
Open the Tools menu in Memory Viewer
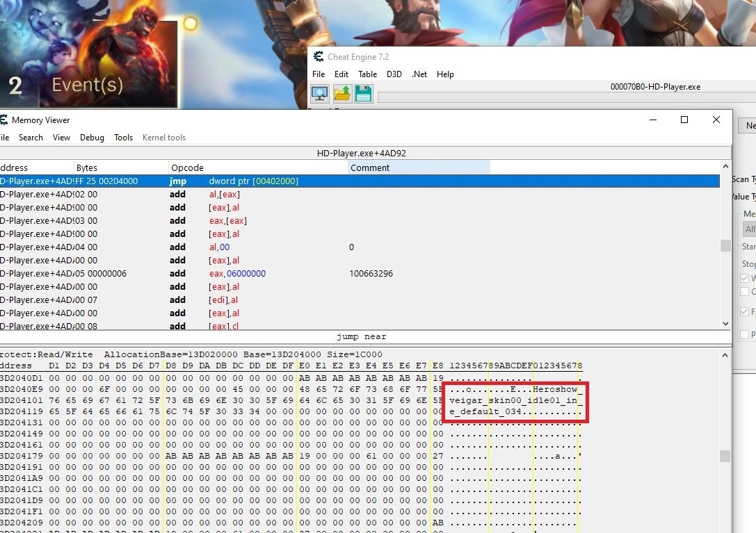coord(123,138)
